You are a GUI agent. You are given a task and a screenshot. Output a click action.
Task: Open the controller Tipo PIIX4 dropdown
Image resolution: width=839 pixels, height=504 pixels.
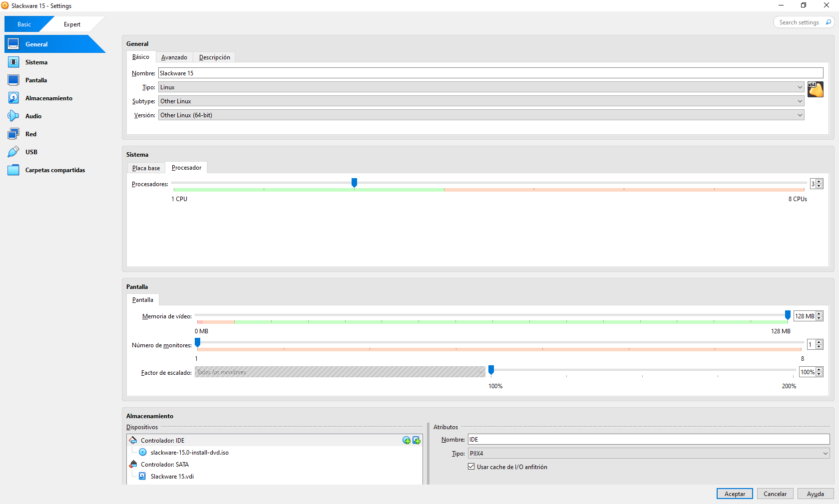[649, 453]
